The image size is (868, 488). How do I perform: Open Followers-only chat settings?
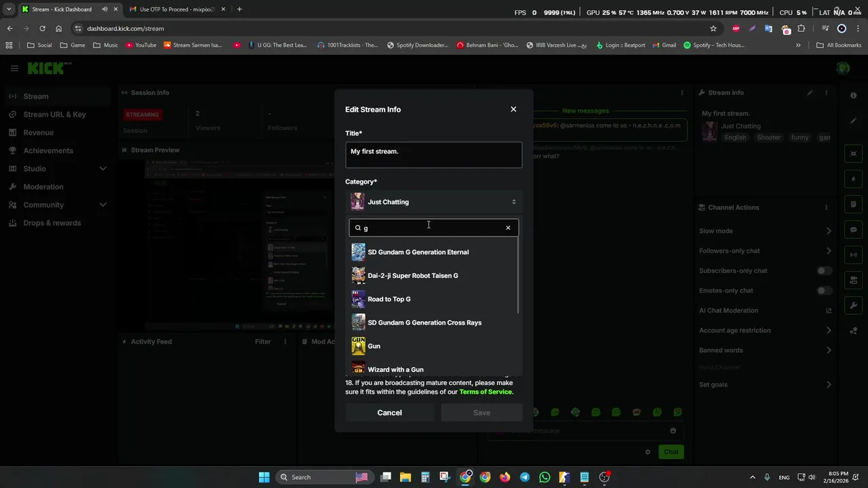point(765,251)
